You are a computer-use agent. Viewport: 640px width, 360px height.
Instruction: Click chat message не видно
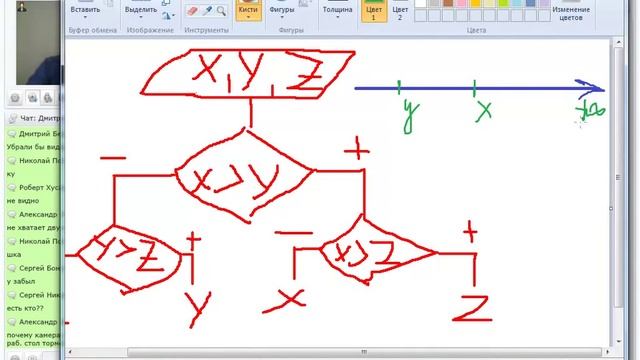tap(23, 201)
